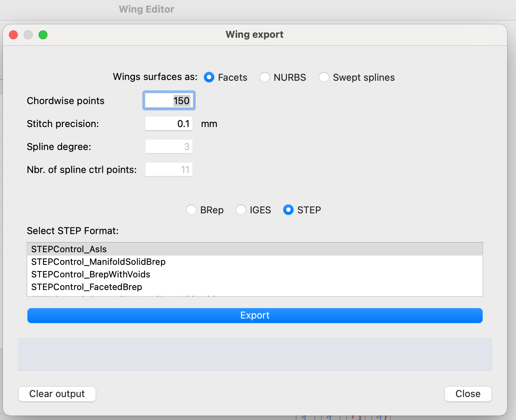516x420 pixels.
Task: Switch export format to BRep
Action: [191, 210]
